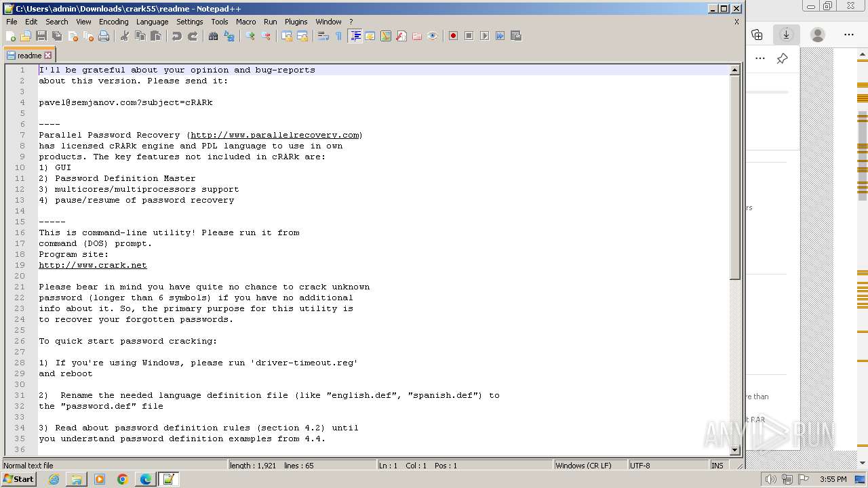Click the Save All toolbar icon
Image resolution: width=868 pixels, height=488 pixels.
(57, 36)
